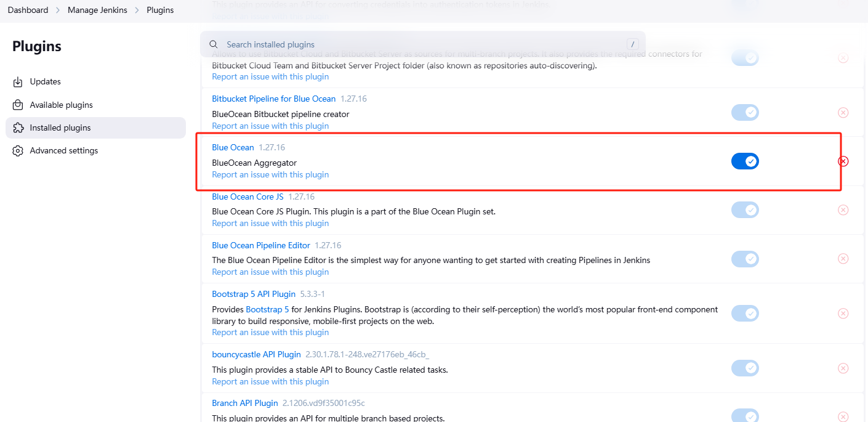This screenshot has height=422, width=868.
Task: Uninstall the Bootstrap 5 API Plugin
Action: coord(843,314)
